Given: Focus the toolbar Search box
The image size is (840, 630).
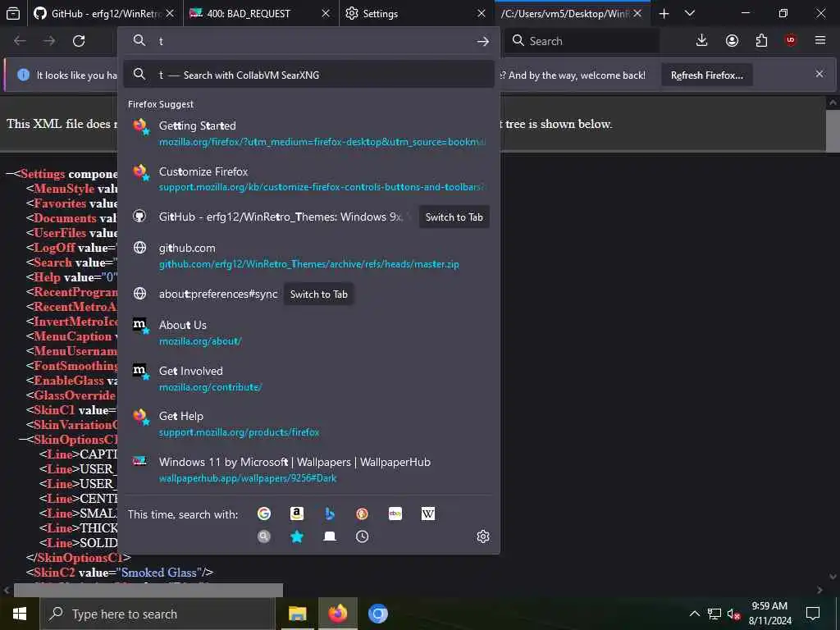Looking at the screenshot, I should point(582,41).
